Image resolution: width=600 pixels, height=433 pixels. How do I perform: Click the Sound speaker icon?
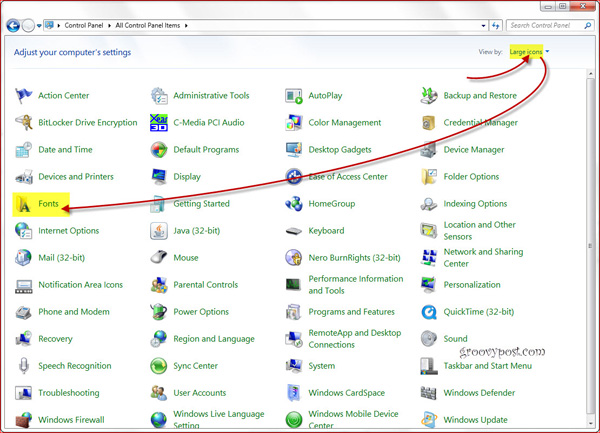click(x=429, y=339)
